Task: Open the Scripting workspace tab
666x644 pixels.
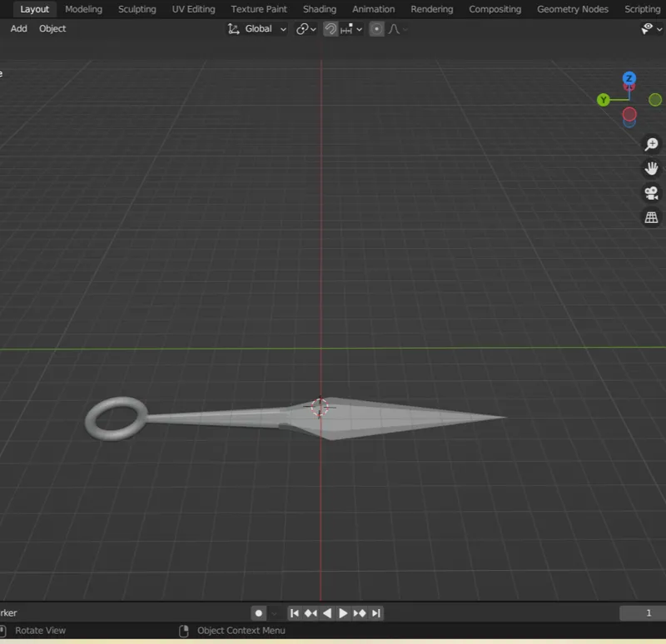Action: click(642, 9)
